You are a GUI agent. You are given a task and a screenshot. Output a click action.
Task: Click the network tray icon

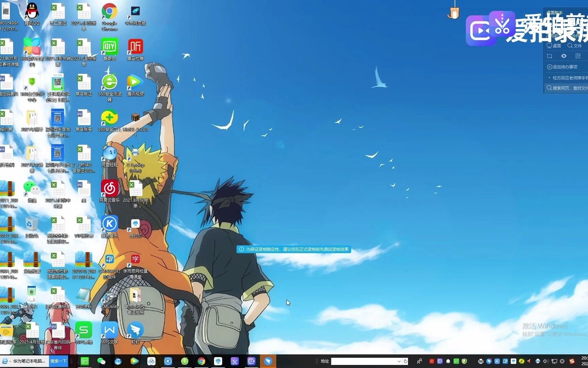pyautogui.click(x=554, y=361)
